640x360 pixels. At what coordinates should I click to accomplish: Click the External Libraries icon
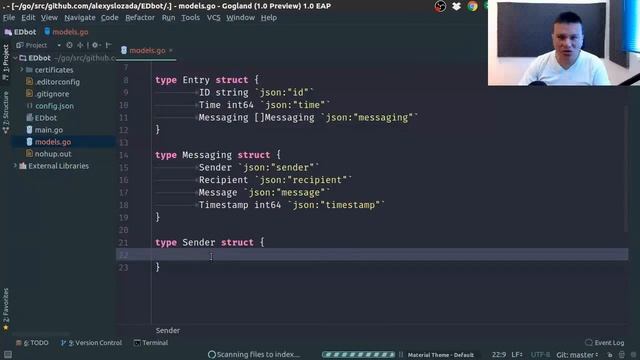(x=23, y=166)
